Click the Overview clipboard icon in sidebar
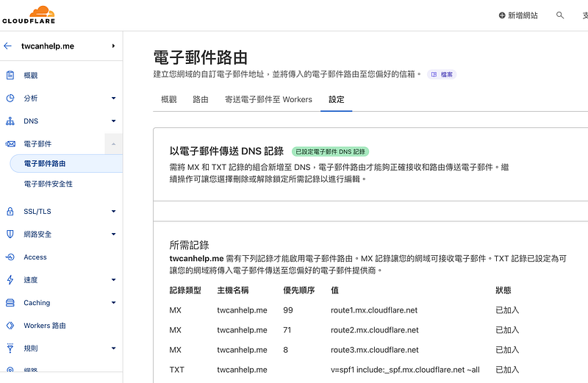This screenshot has width=588, height=383. pos(10,76)
